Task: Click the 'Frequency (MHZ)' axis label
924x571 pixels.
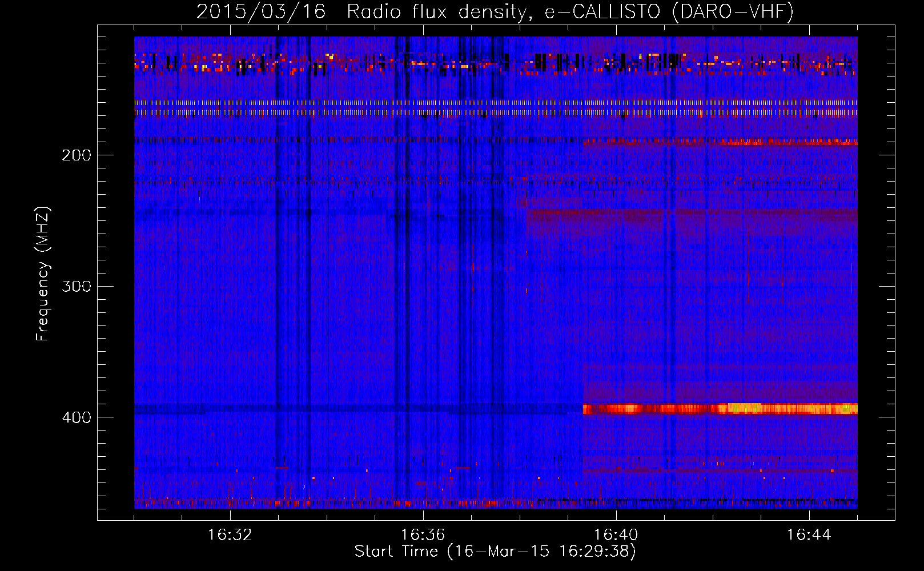Action: point(43,274)
